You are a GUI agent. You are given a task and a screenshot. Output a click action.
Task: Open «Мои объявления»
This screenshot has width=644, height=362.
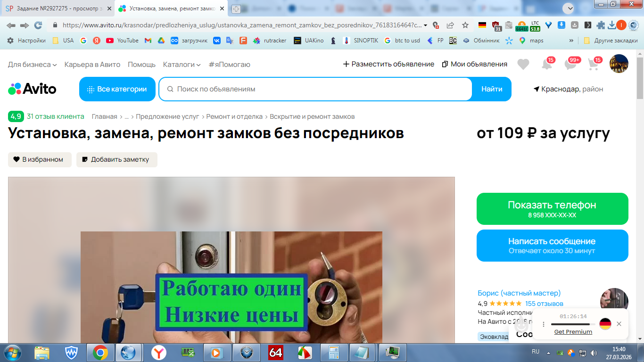pyautogui.click(x=475, y=64)
